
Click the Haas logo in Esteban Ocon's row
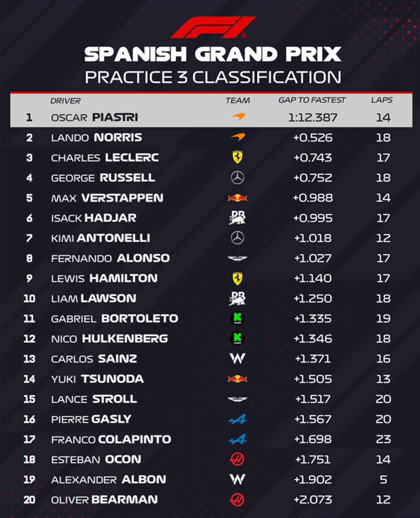237,459
